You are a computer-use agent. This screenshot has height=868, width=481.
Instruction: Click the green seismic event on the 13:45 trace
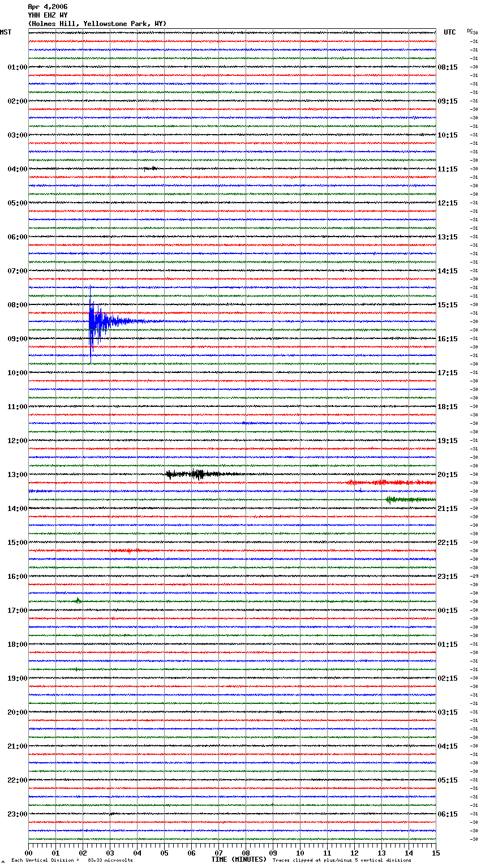[x=410, y=500]
